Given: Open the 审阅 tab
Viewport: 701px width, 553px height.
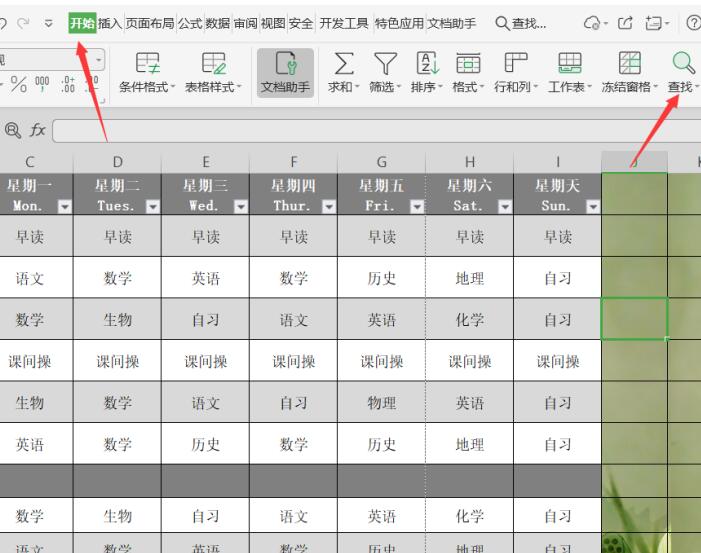Looking at the screenshot, I should click(x=245, y=23).
